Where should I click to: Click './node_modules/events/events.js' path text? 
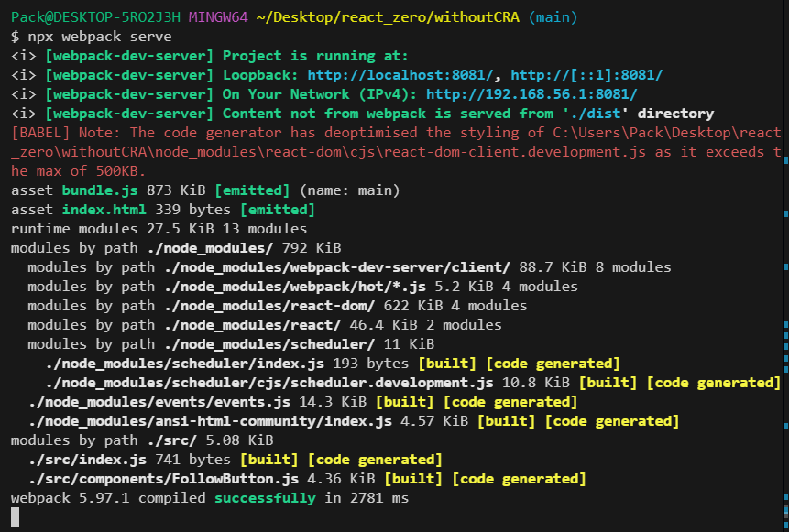point(159,402)
